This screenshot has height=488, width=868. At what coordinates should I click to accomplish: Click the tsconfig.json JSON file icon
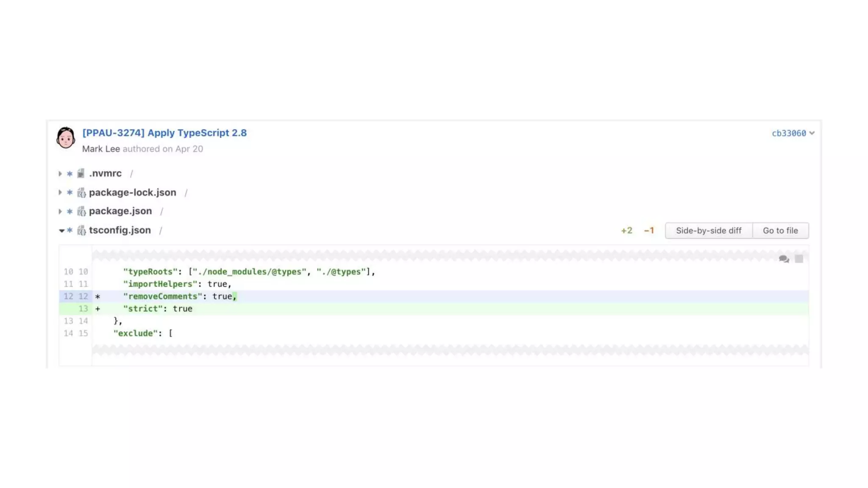click(x=81, y=230)
